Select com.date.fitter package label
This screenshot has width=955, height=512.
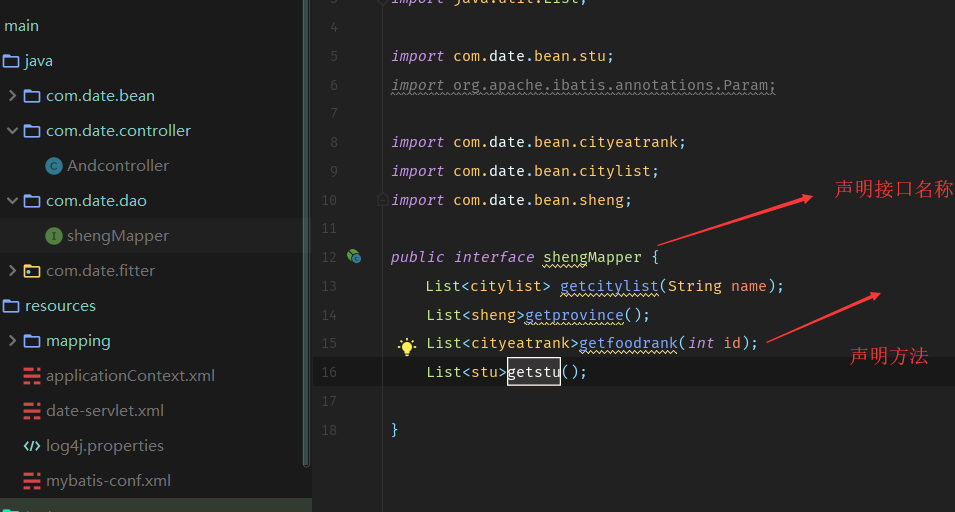click(100, 270)
